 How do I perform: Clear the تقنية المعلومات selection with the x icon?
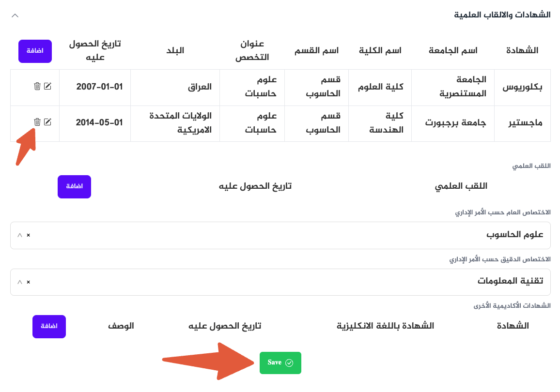[x=28, y=282]
